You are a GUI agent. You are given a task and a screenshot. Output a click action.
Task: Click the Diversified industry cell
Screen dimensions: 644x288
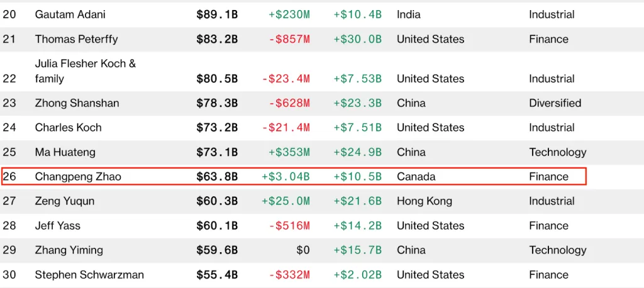pos(555,103)
